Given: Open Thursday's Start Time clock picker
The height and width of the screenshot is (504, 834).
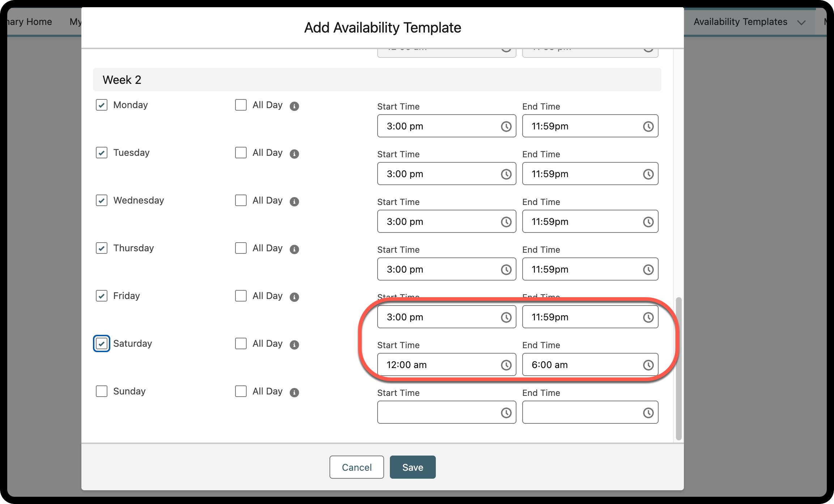Looking at the screenshot, I should pyautogui.click(x=506, y=269).
